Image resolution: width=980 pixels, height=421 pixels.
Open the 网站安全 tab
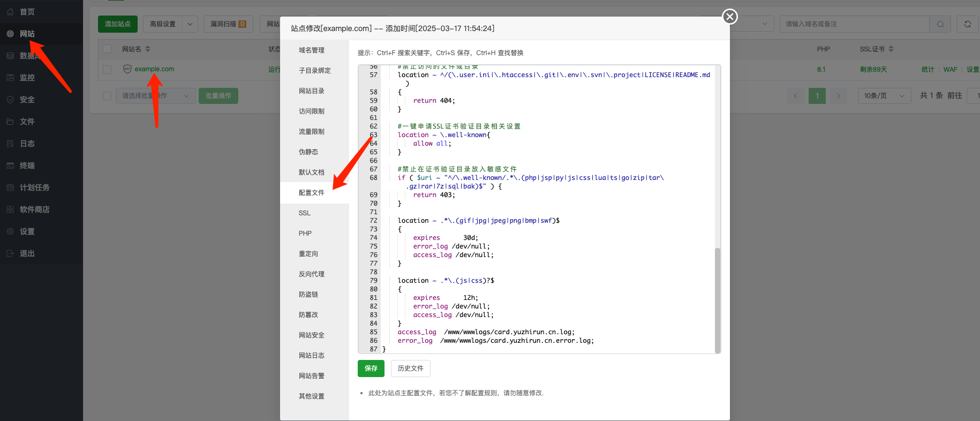[314, 335]
